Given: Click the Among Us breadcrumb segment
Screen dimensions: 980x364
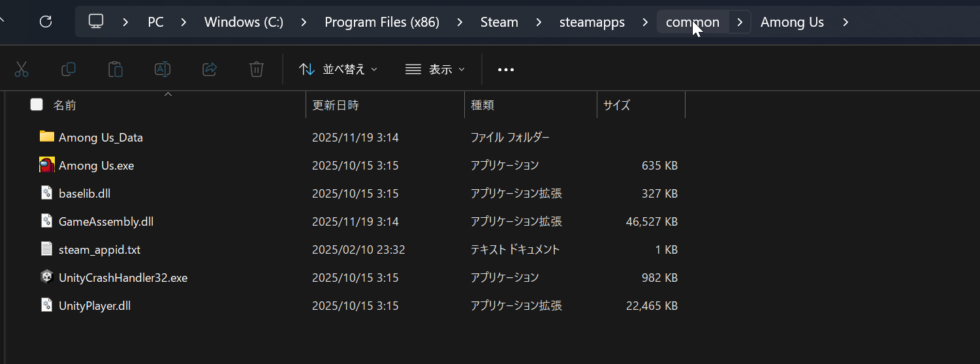Looking at the screenshot, I should pos(792,22).
